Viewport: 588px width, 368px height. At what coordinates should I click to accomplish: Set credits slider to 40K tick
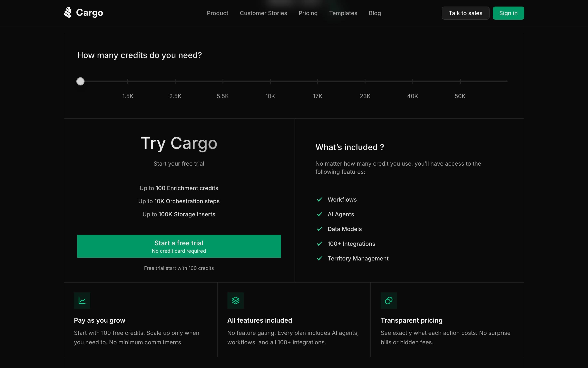pos(413,81)
